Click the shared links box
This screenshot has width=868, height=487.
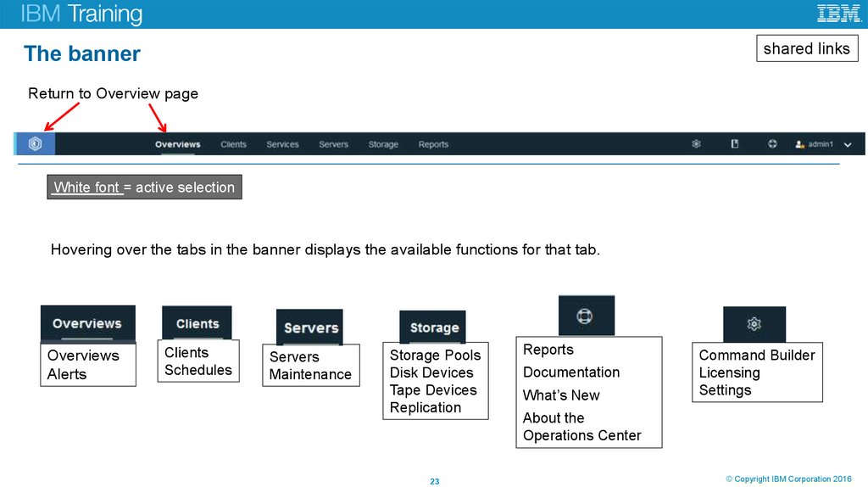click(806, 49)
